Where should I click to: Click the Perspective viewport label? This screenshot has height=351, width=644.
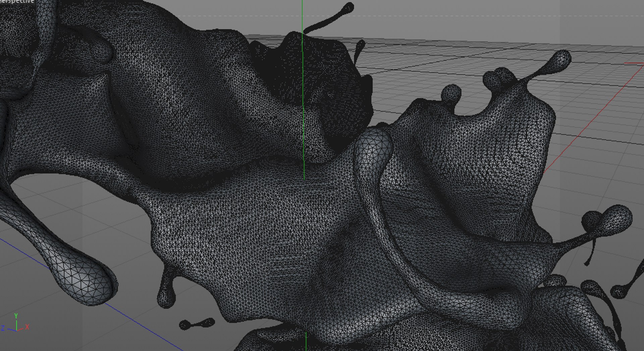[x=17, y=1]
